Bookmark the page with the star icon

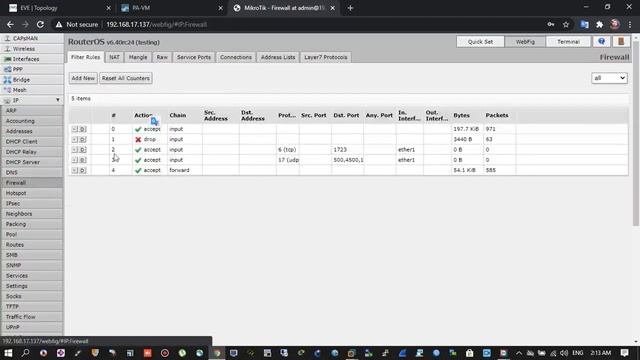tap(566, 24)
